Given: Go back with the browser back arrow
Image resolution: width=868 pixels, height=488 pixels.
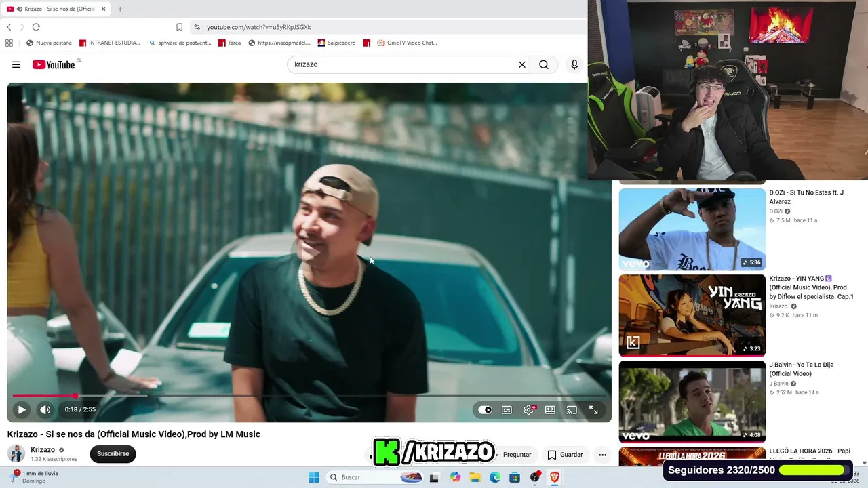Looking at the screenshot, I should pos(9,27).
